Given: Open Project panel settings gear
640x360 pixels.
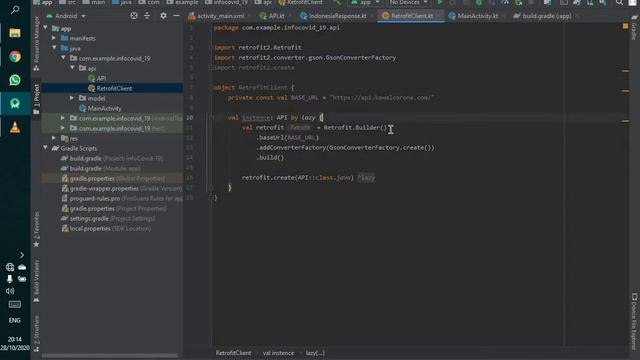Looking at the screenshot, I should 163,16.
